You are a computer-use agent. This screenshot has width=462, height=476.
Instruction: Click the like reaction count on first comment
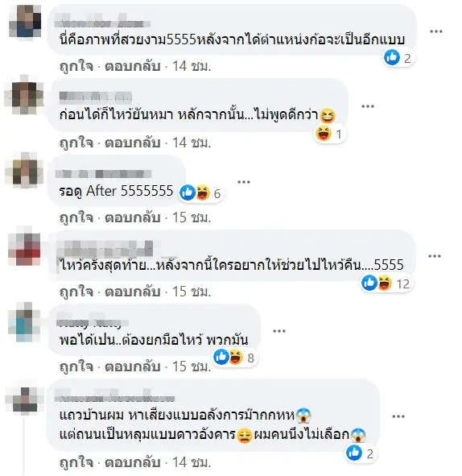click(398, 58)
